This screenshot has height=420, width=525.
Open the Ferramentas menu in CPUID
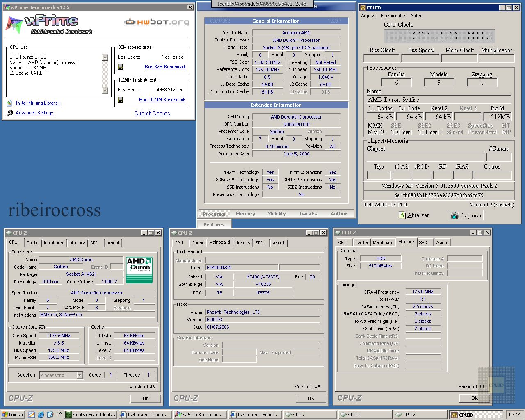(394, 16)
